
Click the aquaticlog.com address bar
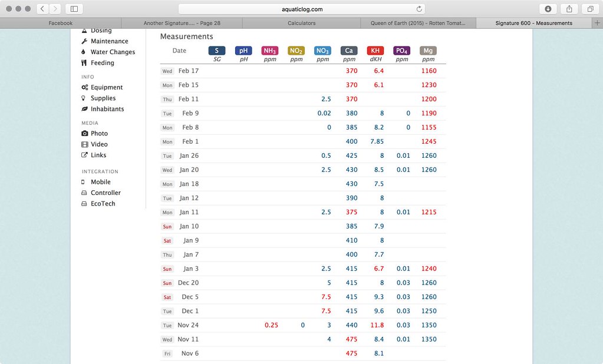click(x=301, y=9)
